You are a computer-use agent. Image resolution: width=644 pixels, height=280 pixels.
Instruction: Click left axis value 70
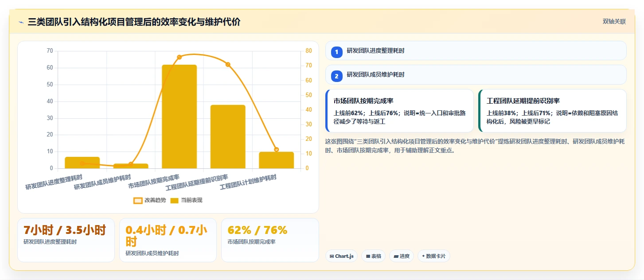tap(50, 51)
